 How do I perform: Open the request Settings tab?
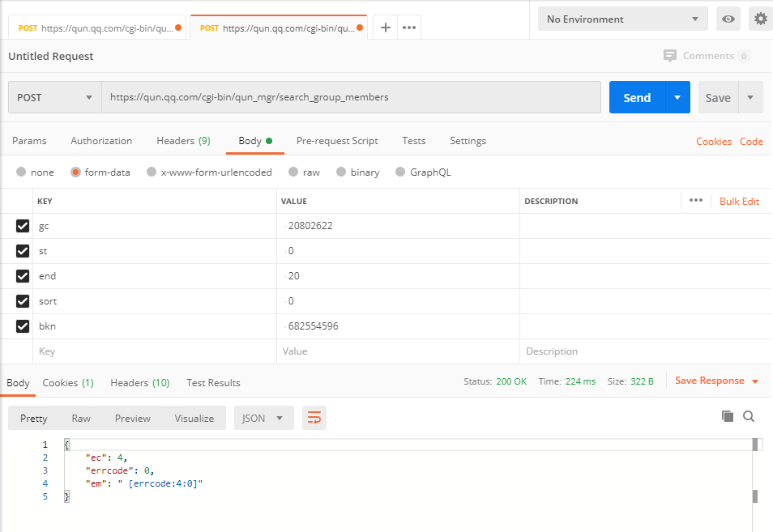[468, 141]
